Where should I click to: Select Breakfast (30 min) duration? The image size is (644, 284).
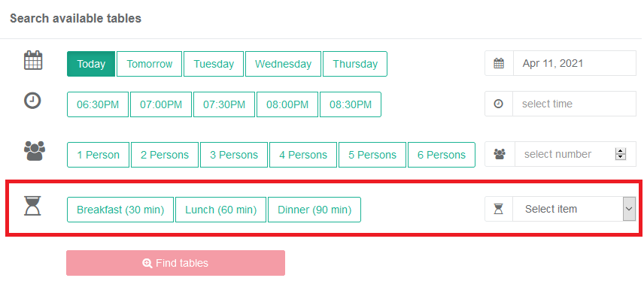click(120, 210)
